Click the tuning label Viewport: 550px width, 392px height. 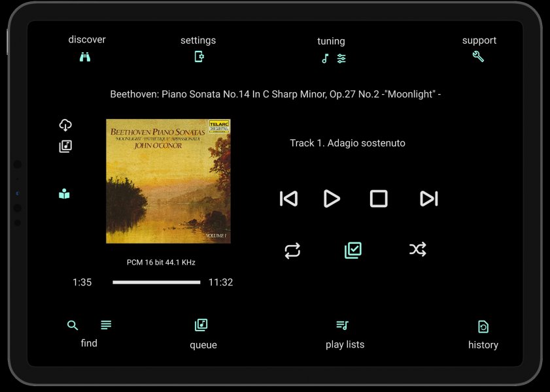tap(331, 41)
